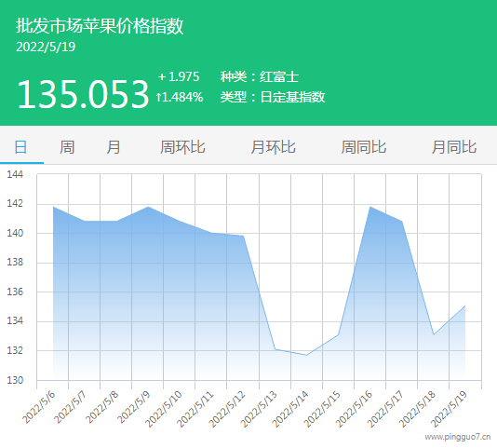497x448 pixels.
Task: Select the 周环比 tab
Action: 182,147
